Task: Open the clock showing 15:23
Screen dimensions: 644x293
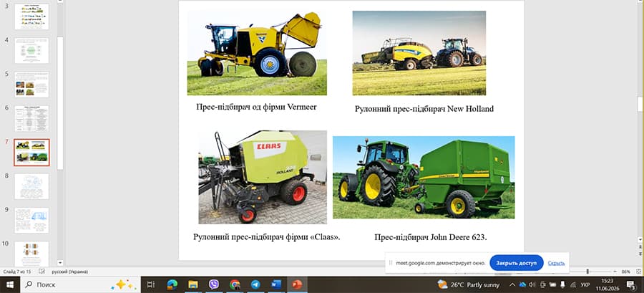Action: click(607, 284)
